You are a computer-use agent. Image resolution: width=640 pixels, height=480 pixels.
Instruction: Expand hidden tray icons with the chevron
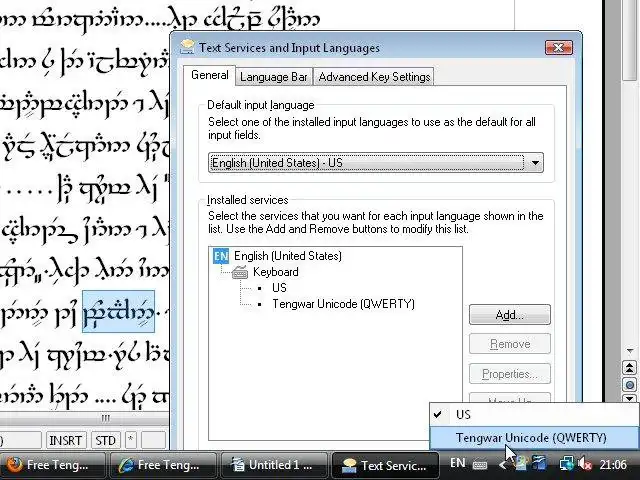click(502, 464)
